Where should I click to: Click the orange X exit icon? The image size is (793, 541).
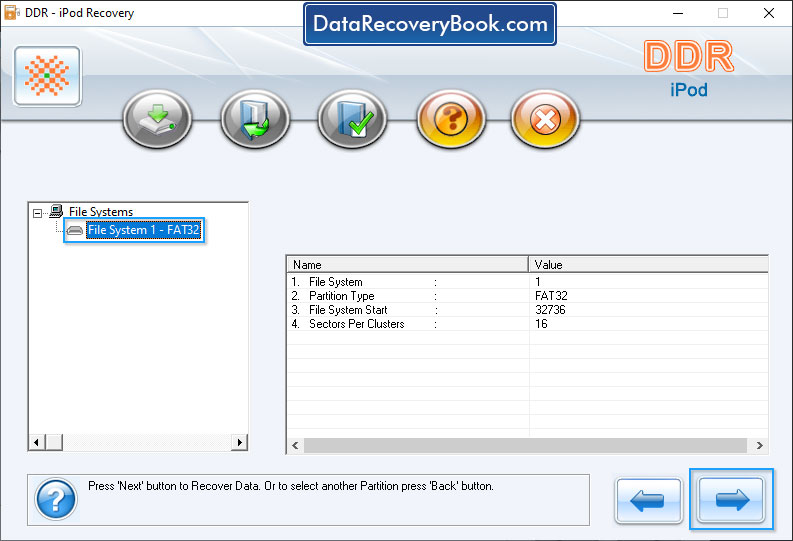tap(545, 119)
